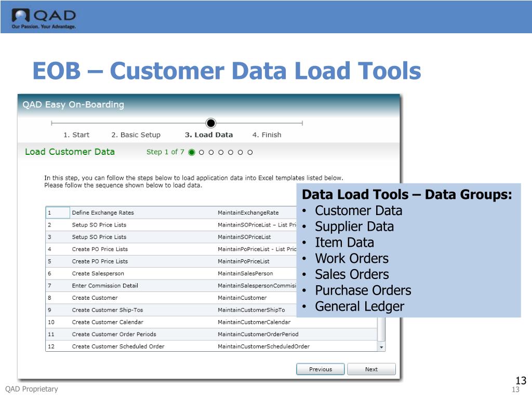Click Item Data in the Data Groups list
This screenshot has width=532, height=399.
pyautogui.click(x=344, y=243)
